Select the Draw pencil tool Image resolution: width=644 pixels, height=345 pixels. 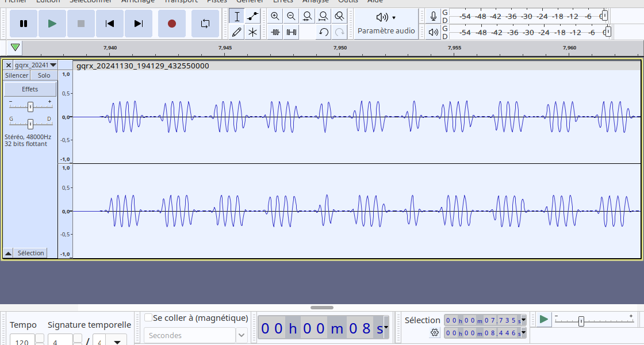(x=236, y=32)
